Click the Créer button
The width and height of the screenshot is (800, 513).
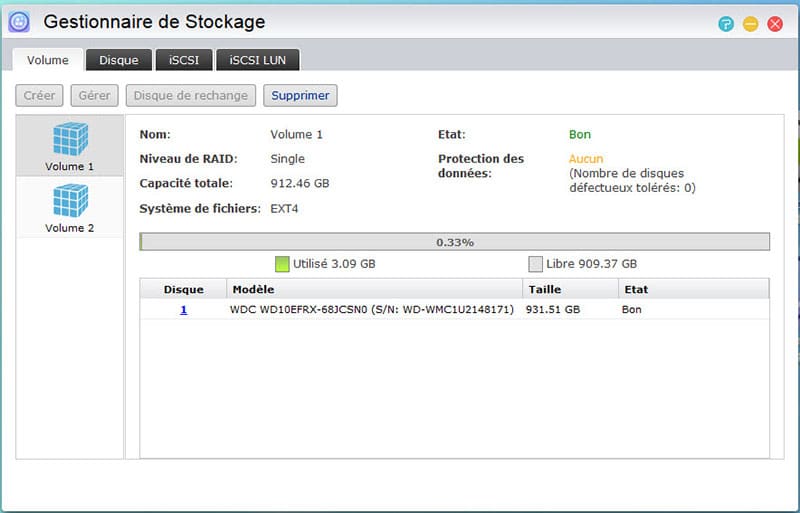(39, 96)
